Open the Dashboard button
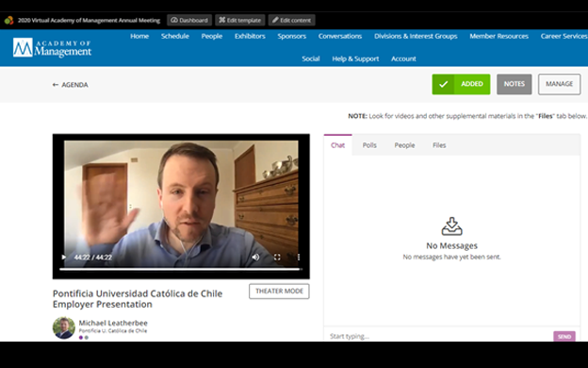The width and height of the screenshot is (588, 368). pos(189,20)
